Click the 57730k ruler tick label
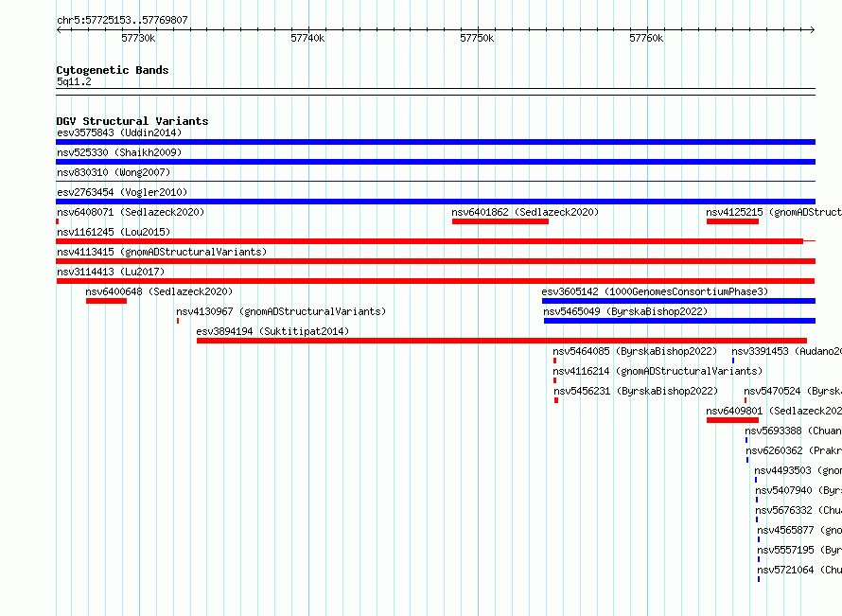 tap(138, 38)
